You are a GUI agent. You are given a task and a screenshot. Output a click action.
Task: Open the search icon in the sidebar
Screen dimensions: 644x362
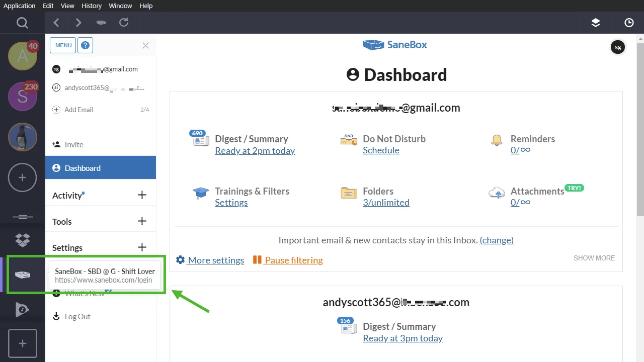22,23
